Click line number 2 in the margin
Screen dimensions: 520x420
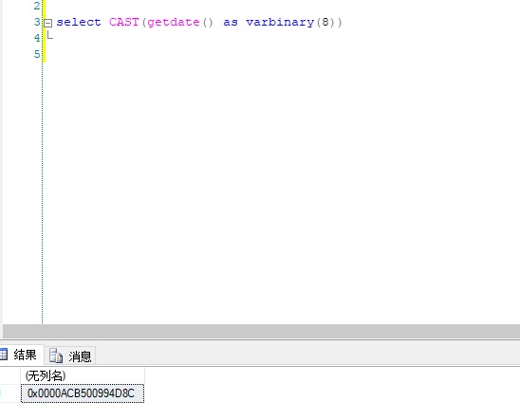(x=37, y=6)
